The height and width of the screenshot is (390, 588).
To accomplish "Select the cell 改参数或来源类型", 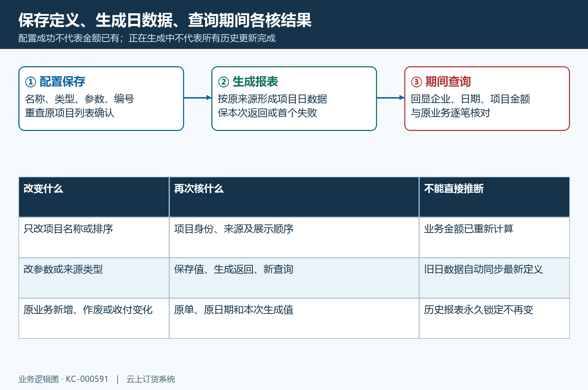I will [94, 278].
